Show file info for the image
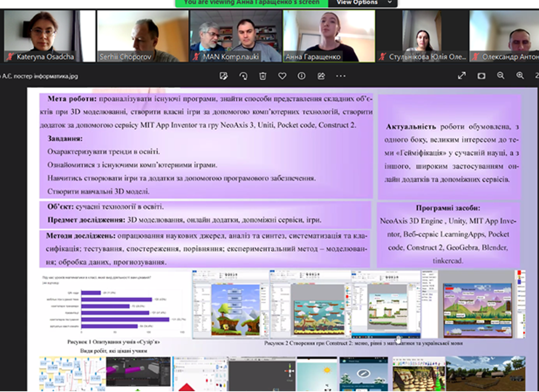Image resolution: width=539 pixels, height=392 pixels. point(302,76)
